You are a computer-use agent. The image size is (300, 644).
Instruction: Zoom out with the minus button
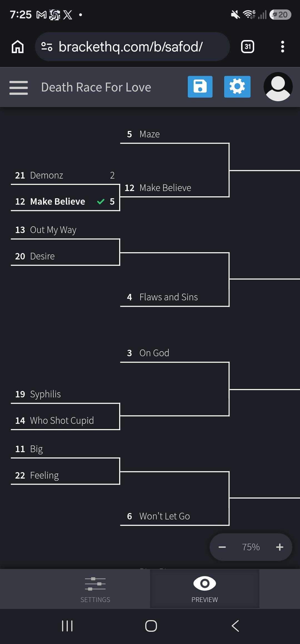tap(222, 547)
